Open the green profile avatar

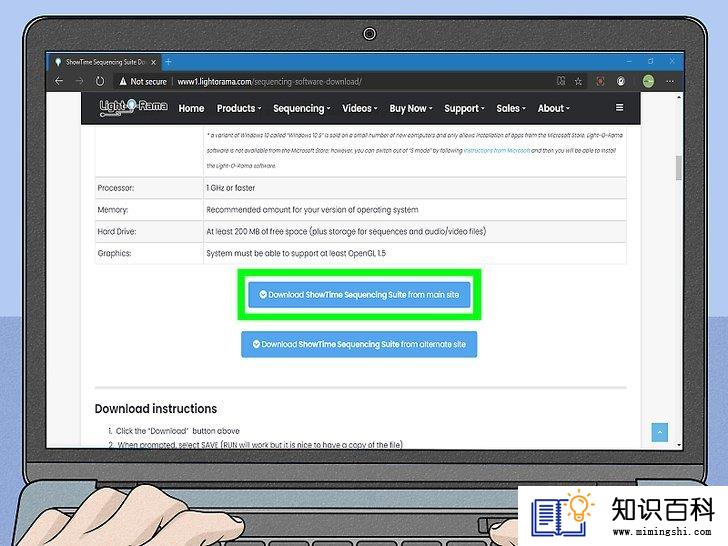[649, 81]
